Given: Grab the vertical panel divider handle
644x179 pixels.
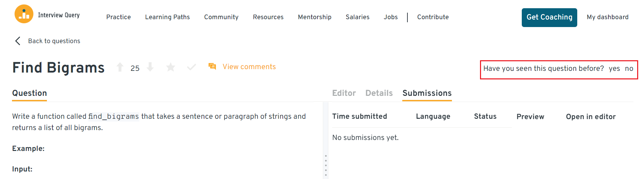Looking at the screenshot, I should 326,165.
